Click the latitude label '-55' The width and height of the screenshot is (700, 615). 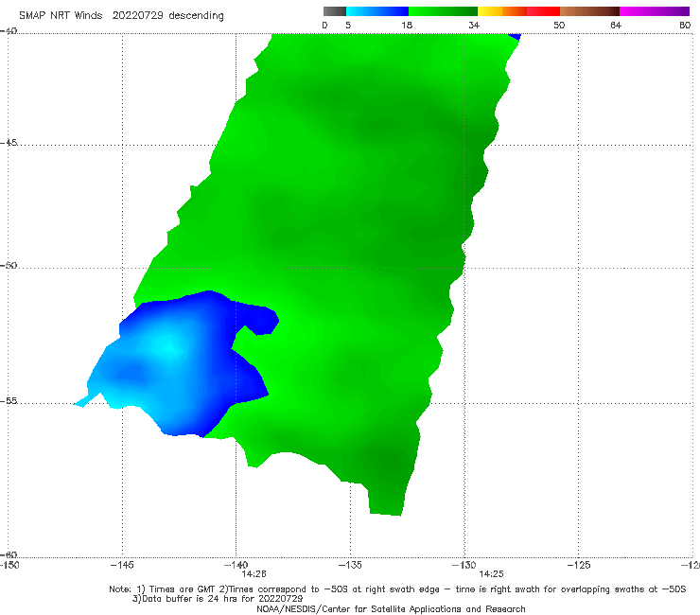pos(9,401)
